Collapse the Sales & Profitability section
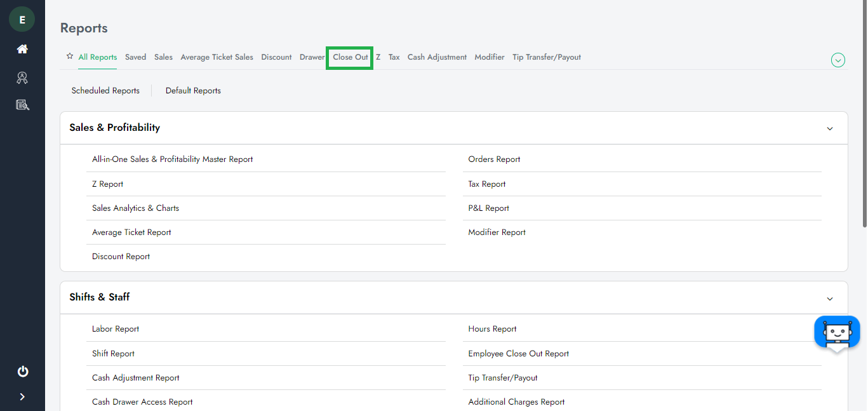The width and height of the screenshot is (868, 411). pos(829,128)
